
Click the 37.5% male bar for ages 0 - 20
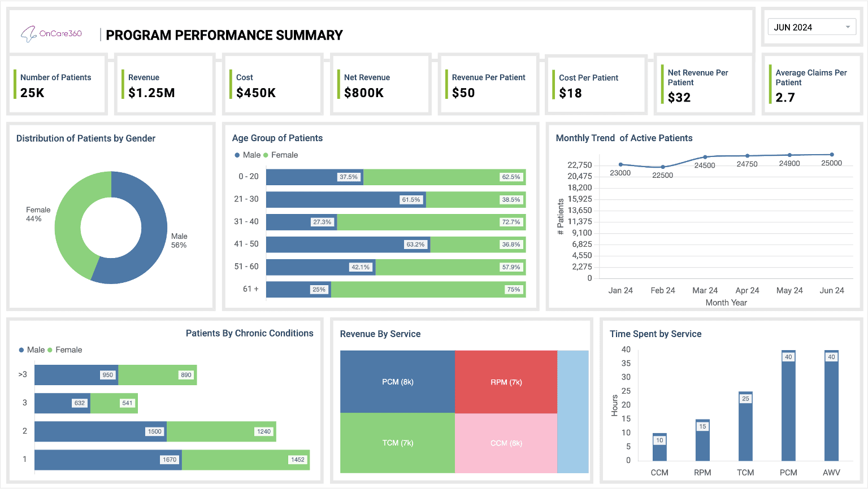point(315,177)
